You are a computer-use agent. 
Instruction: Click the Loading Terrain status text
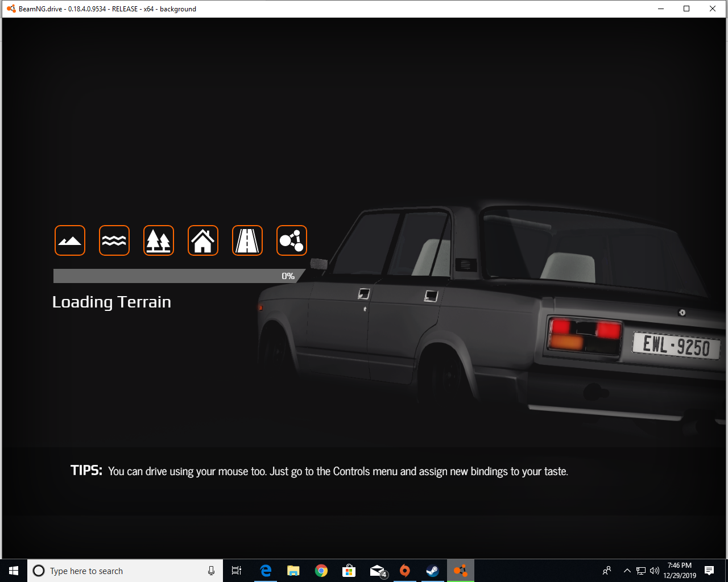pos(111,302)
